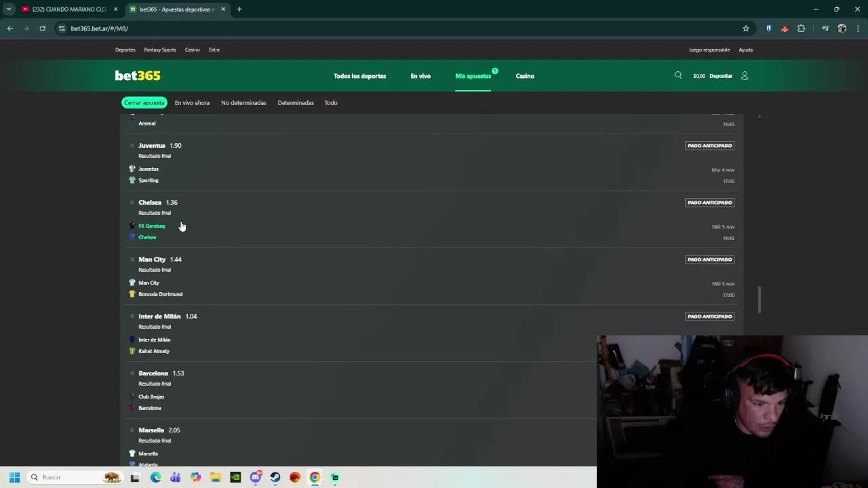
Task: Open the search magnifier in bet365 header
Action: (x=678, y=75)
